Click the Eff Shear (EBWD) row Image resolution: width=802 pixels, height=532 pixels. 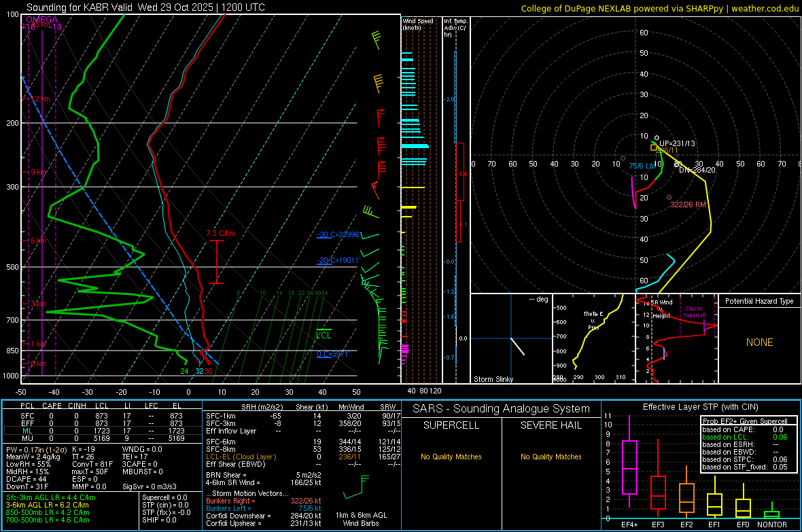pyautogui.click(x=303, y=464)
